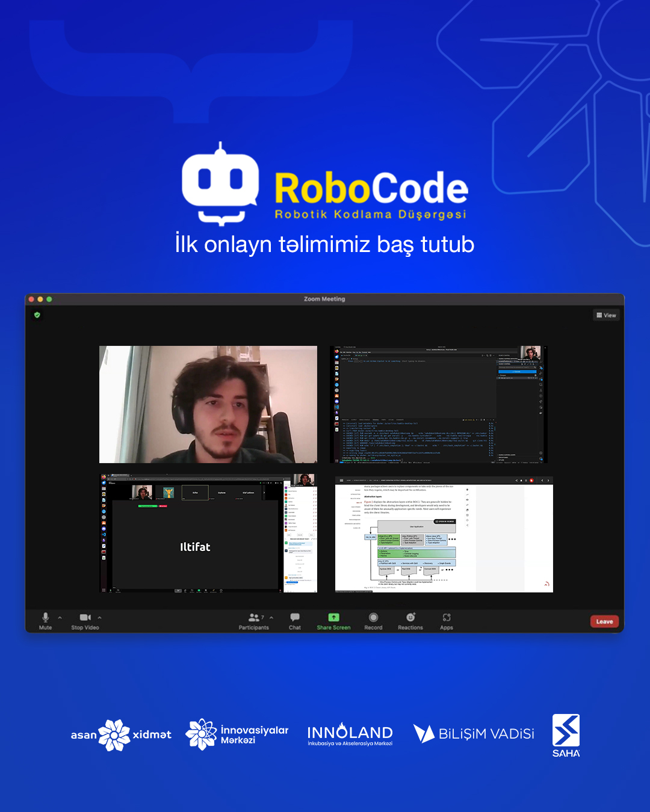The image size is (650, 812).
Task: Leave the Zoom meeting
Action: pos(604,621)
